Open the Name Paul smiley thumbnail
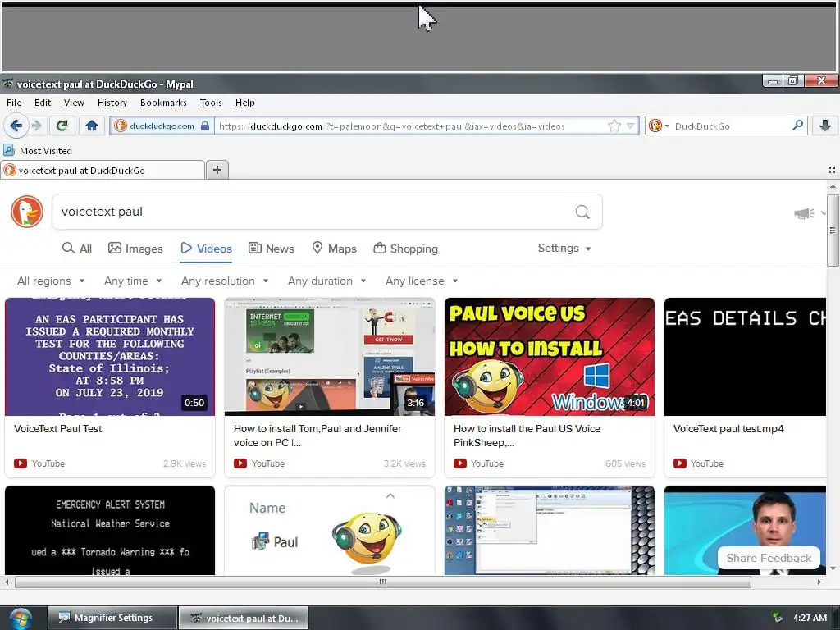 [x=330, y=531]
